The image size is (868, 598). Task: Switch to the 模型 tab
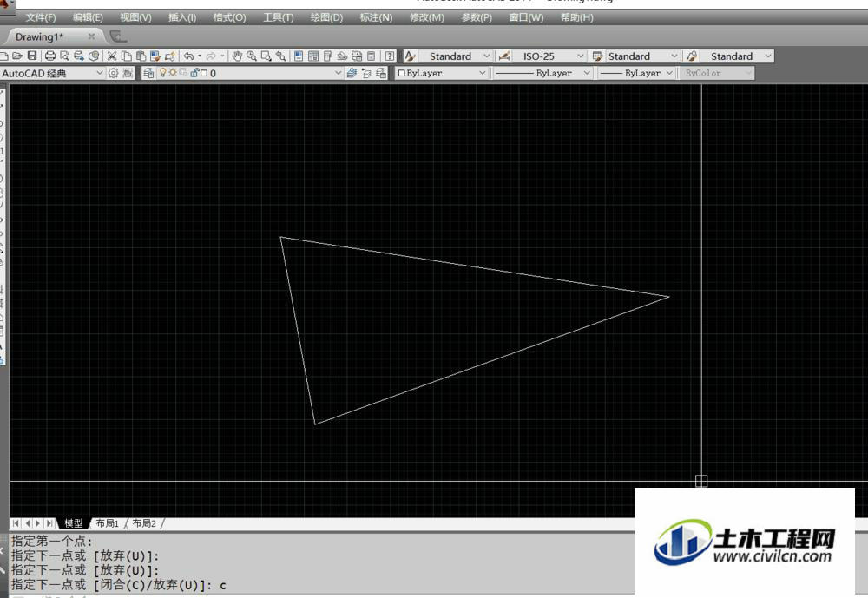tap(73, 523)
